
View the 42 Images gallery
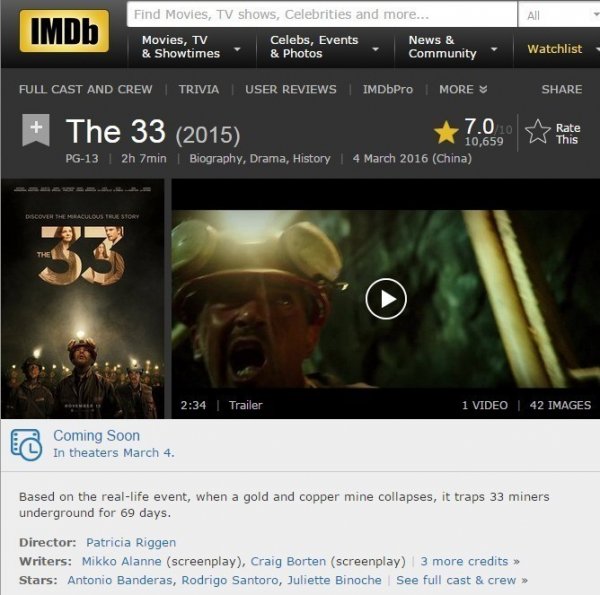[560, 405]
